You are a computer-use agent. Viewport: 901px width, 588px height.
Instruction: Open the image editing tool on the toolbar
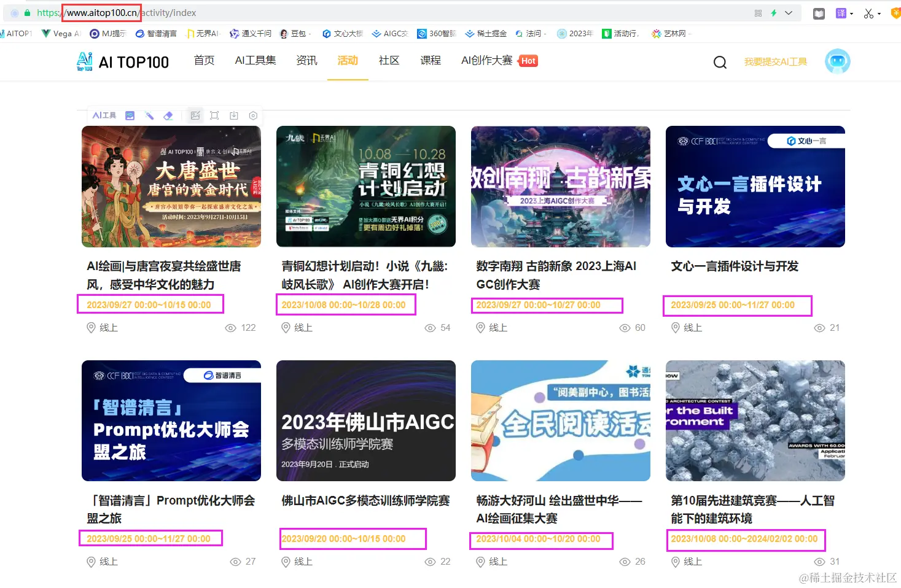pyautogui.click(x=195, y=115)
